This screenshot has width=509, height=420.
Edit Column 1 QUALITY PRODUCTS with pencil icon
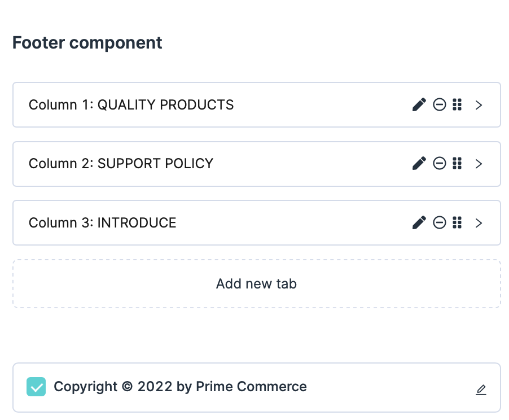click(419, 105)
